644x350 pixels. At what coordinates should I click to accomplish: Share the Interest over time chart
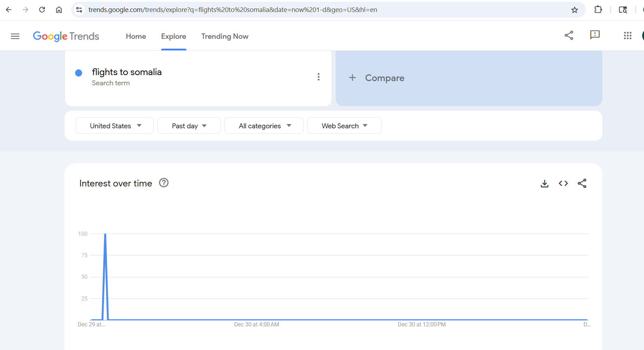click(582, 183)
